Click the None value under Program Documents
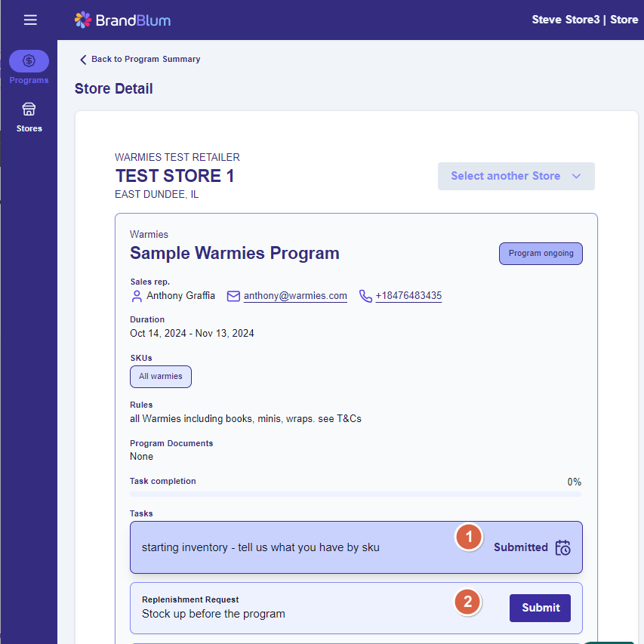This screenshot has height=644, width=644. [x=141, y=456]
